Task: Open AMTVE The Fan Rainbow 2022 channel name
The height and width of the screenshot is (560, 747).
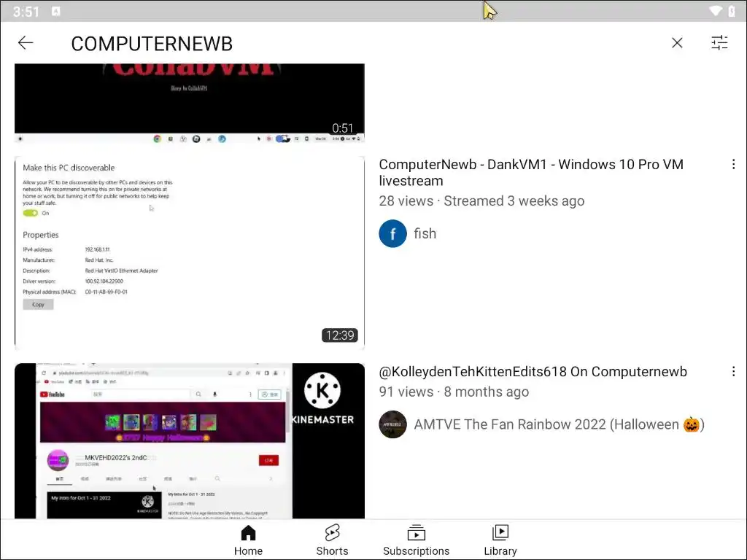Action: point(559,424)
